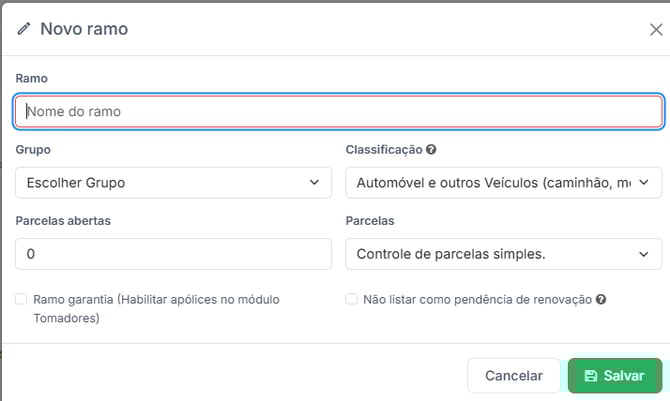670x401 pixels.
Task: Click the chevron arrow in Parcelas select
Action: 644,254
